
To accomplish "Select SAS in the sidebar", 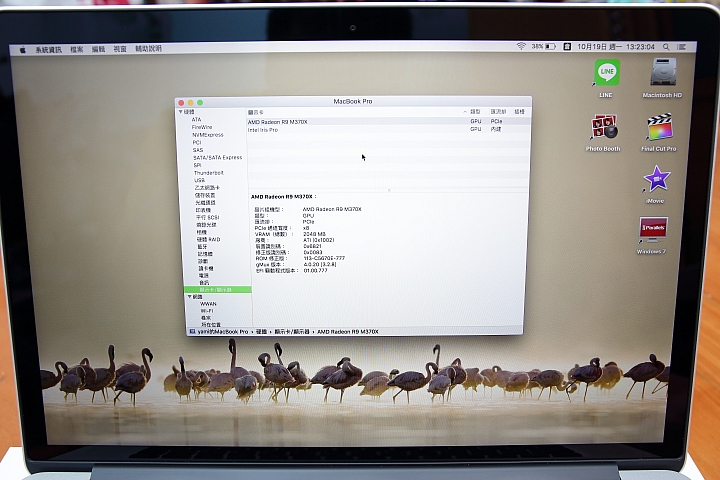I will click(x=198, y=150).
